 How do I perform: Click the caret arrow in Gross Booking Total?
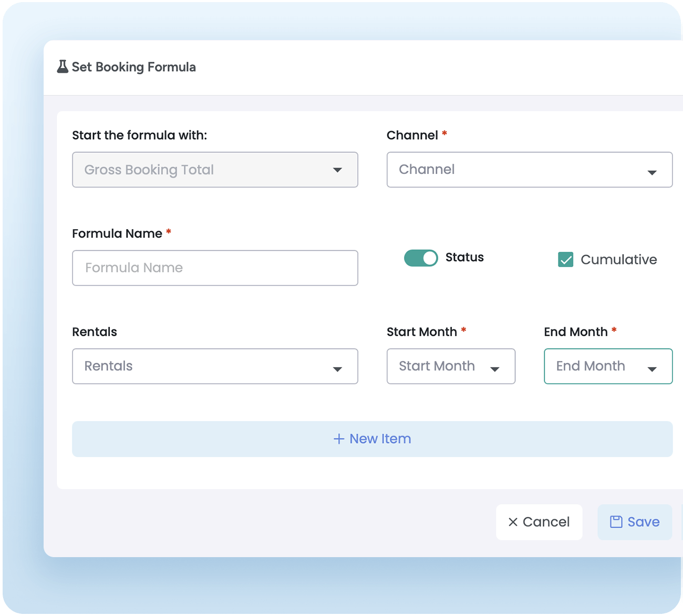(x=337, y=170)
